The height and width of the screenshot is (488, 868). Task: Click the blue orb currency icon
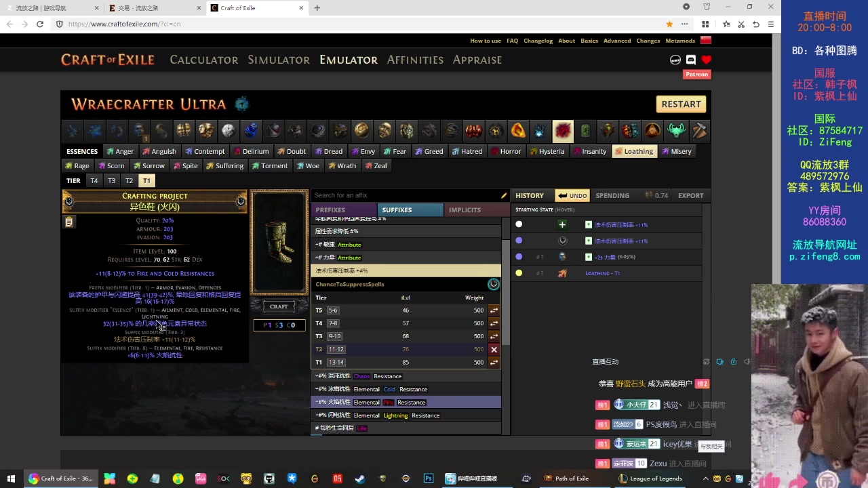pos(251,130)
